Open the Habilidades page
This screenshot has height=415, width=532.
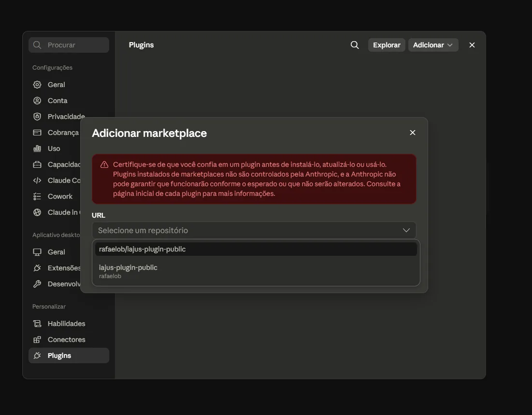(69, 324)
